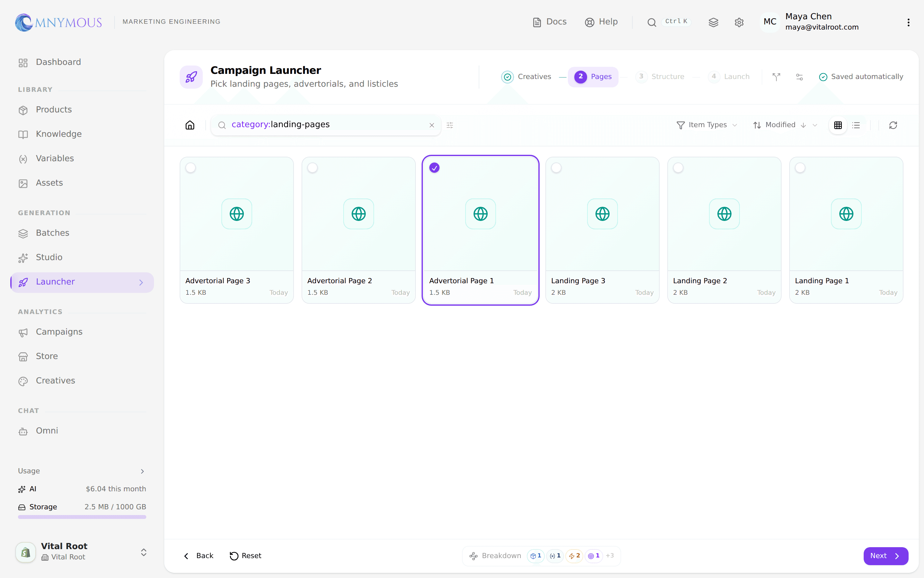Open Dashboard in sidebar

[x=82, y=62]
